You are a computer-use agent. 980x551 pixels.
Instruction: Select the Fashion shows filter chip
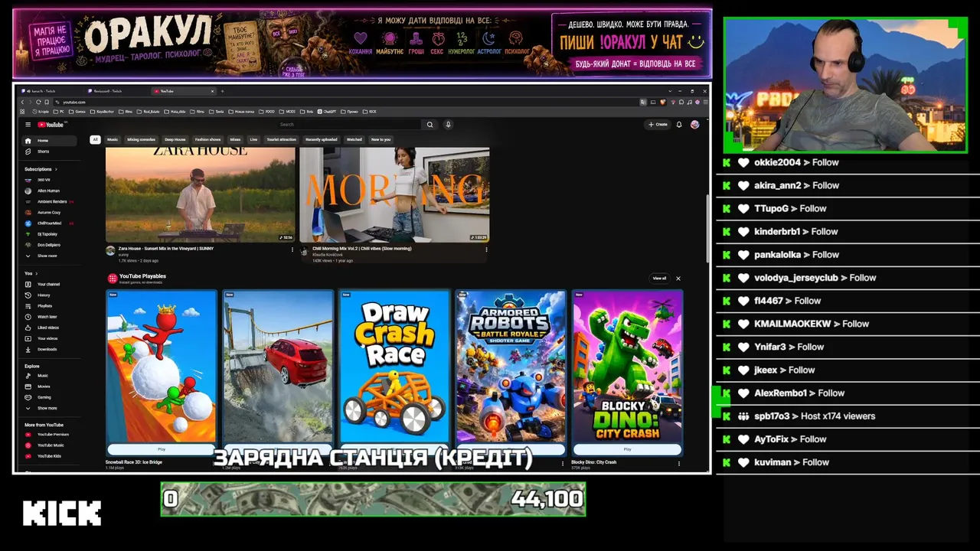[x=207, y=139]
